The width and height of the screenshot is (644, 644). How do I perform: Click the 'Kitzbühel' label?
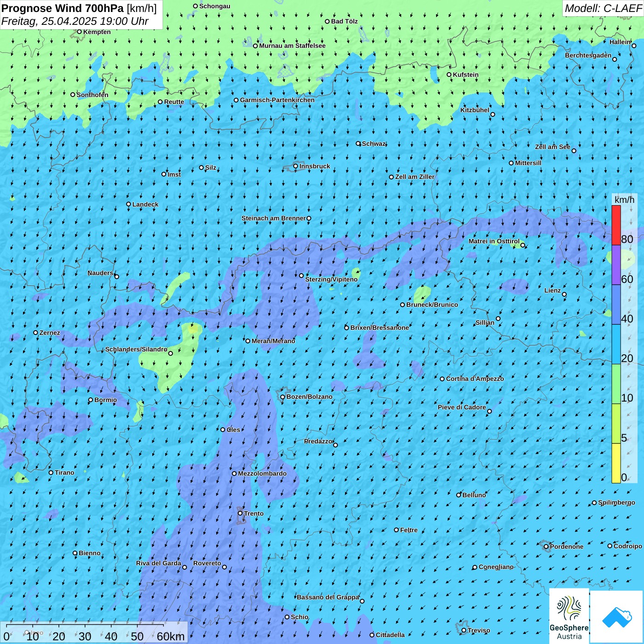(x=475, y=110)
